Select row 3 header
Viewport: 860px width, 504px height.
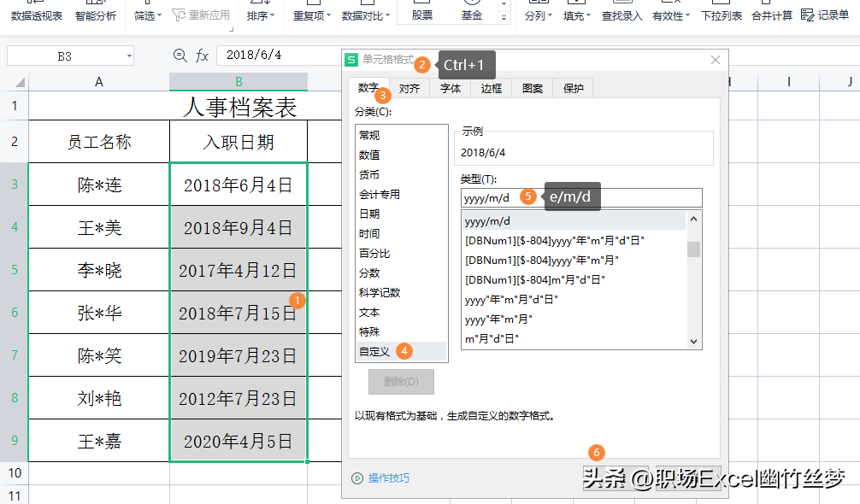pos(15,184)
